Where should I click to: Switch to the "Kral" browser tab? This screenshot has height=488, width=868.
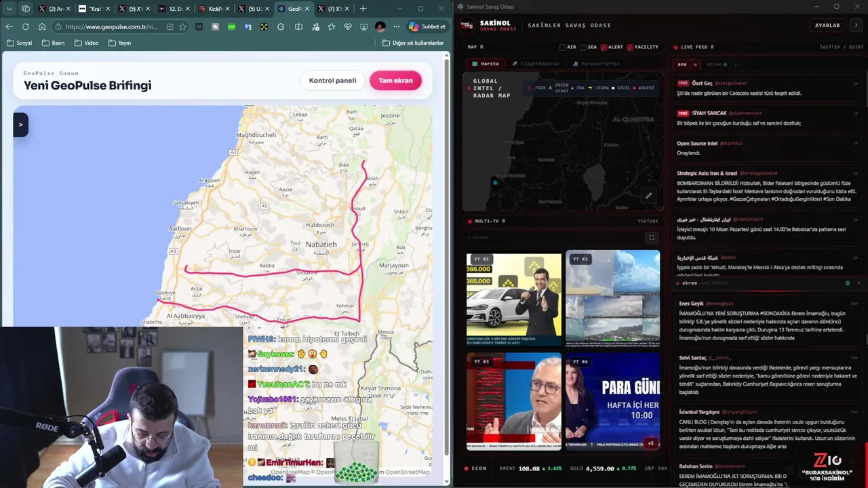point(93,9)
